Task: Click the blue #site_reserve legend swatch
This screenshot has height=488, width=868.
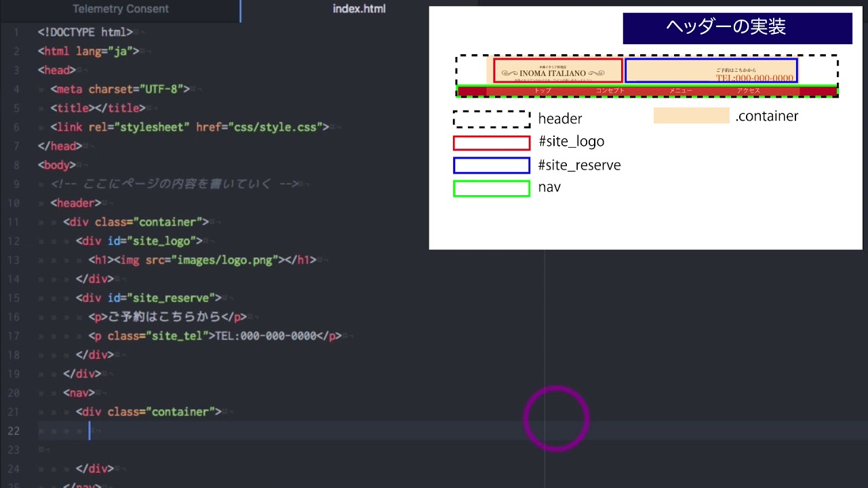Action: click(x=492, y=165)
